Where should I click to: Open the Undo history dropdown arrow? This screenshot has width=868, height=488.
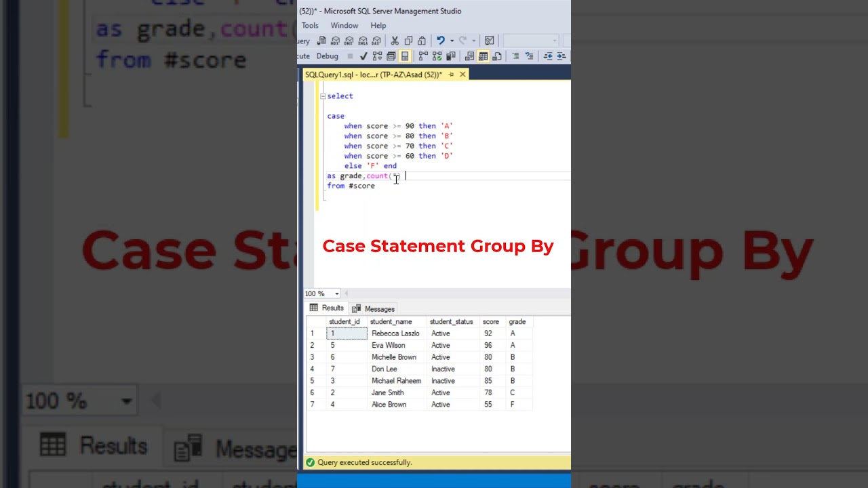point(452,41)
